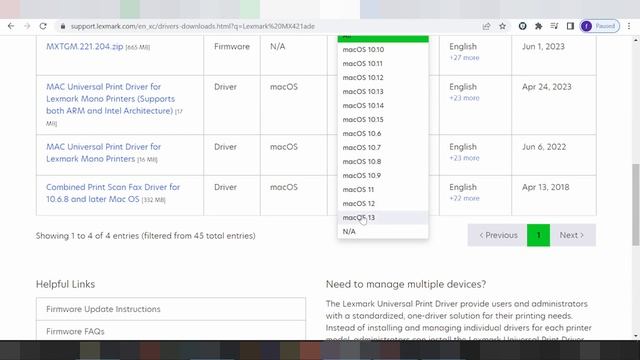Image resolution: width=640 pixels, height=360 pixels.
Task: Expand +23 more languages for Jun 6, 2022 row
Action: click(464, 158)
